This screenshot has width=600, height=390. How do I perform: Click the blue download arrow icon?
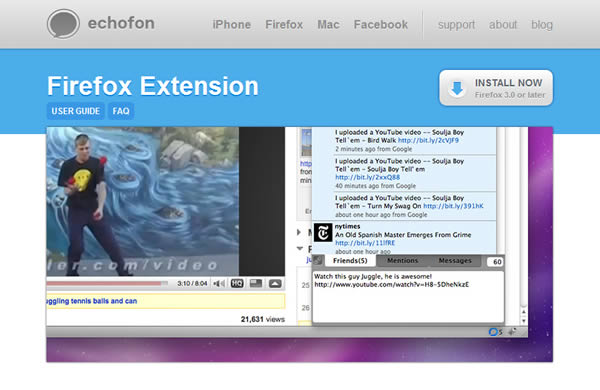pos(457,88)
